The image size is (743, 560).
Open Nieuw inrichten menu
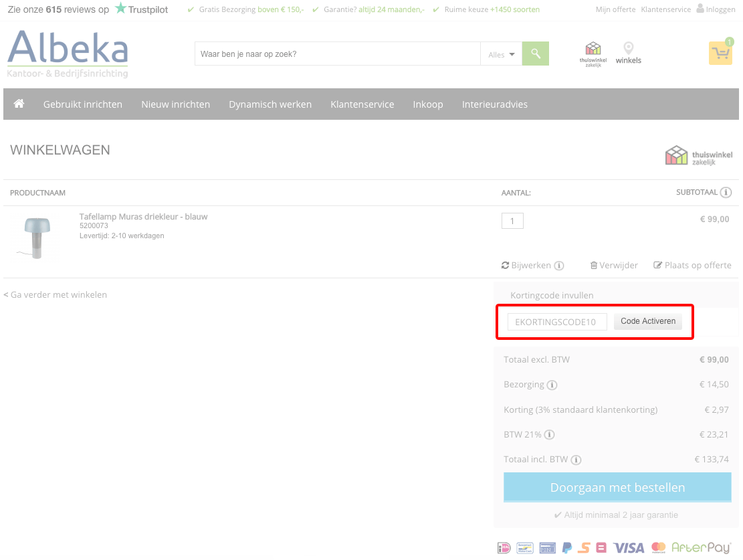tap(176, 104)
